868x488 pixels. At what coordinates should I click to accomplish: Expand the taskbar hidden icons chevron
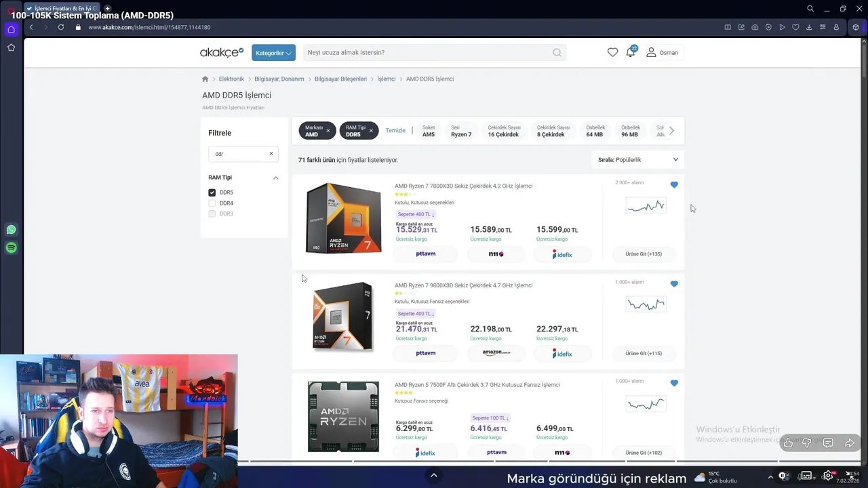click(x=772, y=476)
